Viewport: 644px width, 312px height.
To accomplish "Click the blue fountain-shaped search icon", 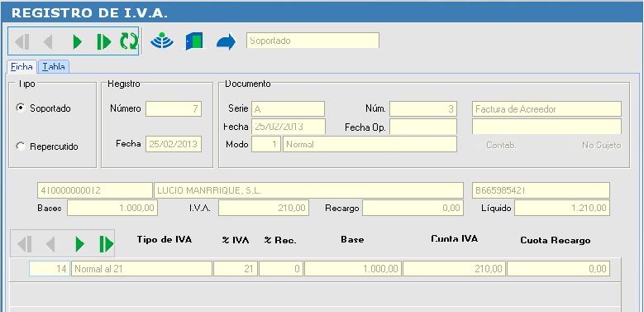I will pyautogui.click(x=162, y=41).
